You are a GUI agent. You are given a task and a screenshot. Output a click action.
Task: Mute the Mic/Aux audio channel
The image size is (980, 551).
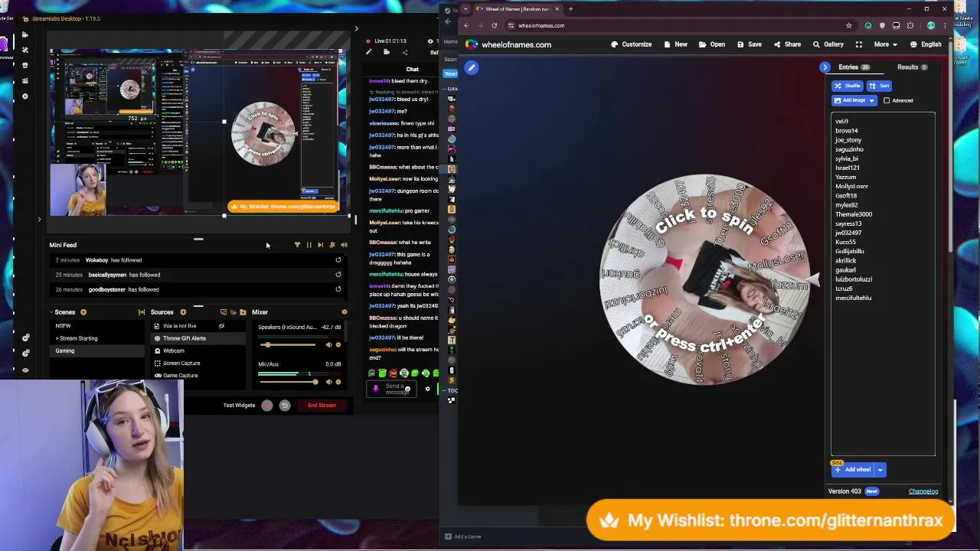pos(328,381)
